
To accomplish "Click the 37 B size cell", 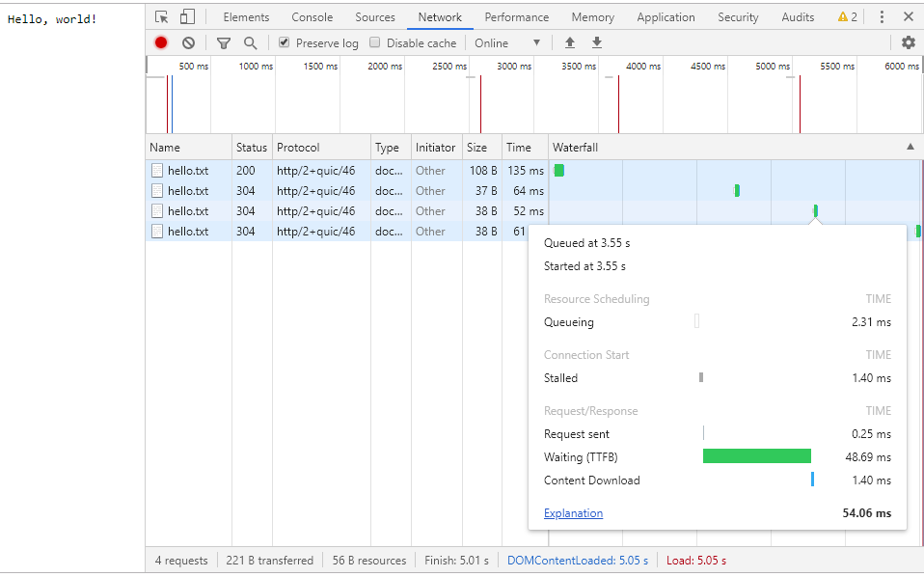I will [483, 191].
